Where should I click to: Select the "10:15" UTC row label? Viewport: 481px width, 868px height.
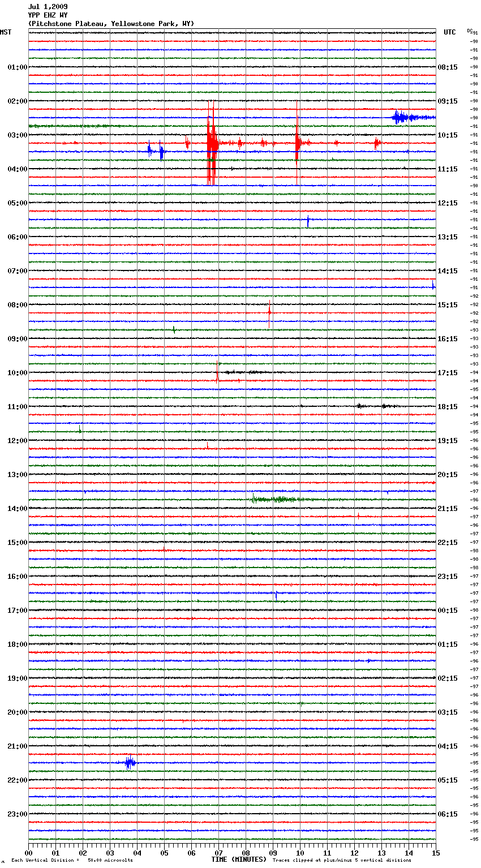(448, 135)
